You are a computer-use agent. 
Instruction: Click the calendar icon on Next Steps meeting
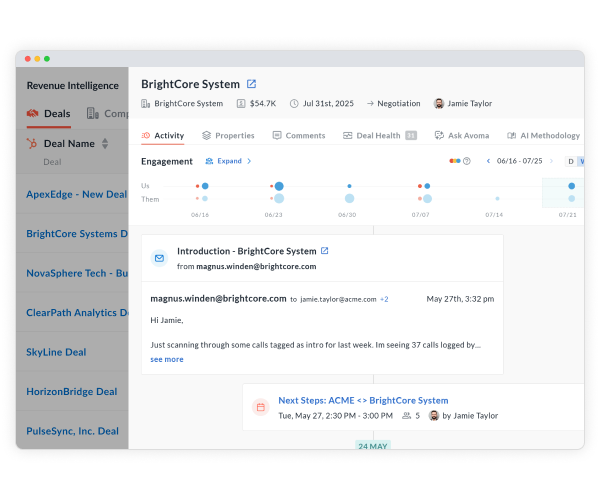pyautogui.click(x=261, y=407)
